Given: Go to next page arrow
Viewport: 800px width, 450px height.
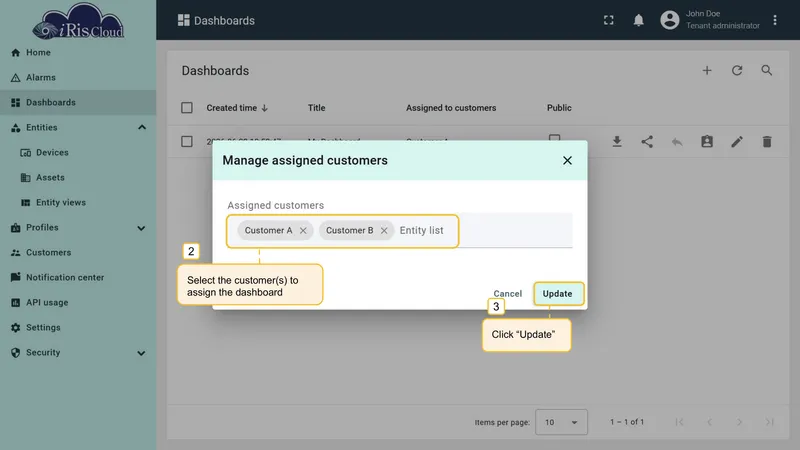Looking at the screenshot, I should [x=739, y=422].
